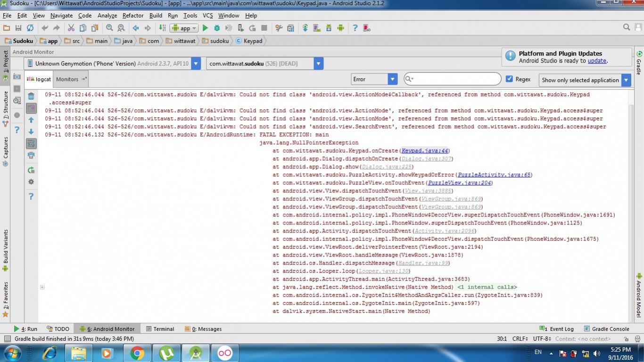Viewport: 644px width, 362px height.
Task: Click the Print logcat icon
Action: 31,156
